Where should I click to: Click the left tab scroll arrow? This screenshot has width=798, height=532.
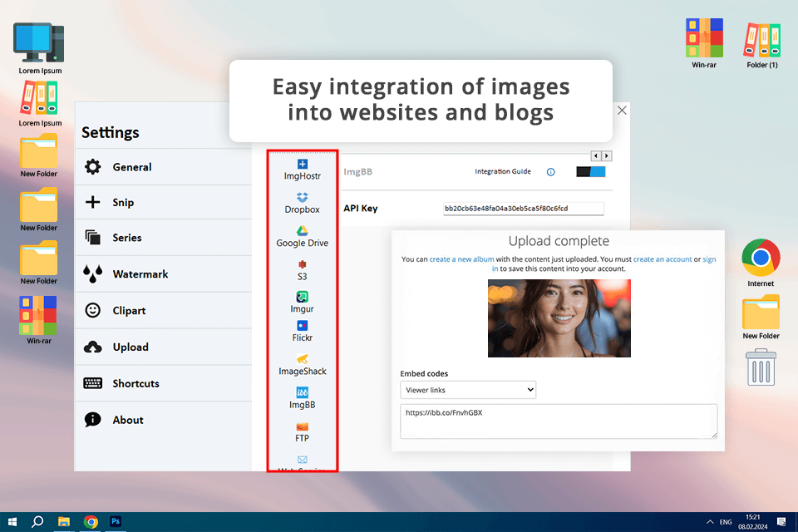[x=596, y=155]
